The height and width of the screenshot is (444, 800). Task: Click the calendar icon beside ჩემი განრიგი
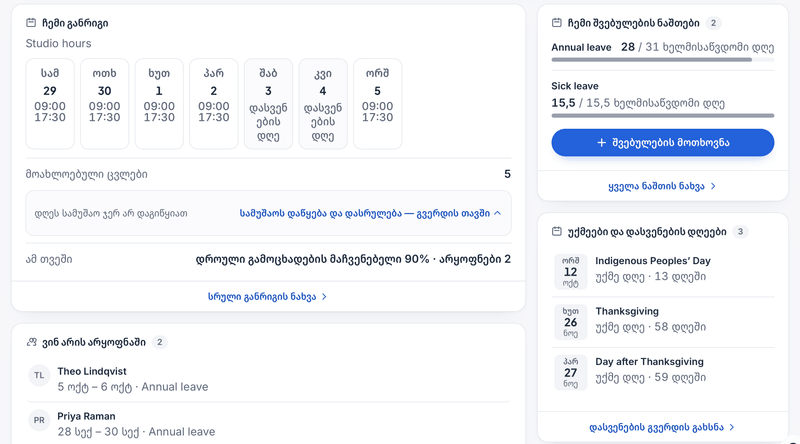coord(31,22)
